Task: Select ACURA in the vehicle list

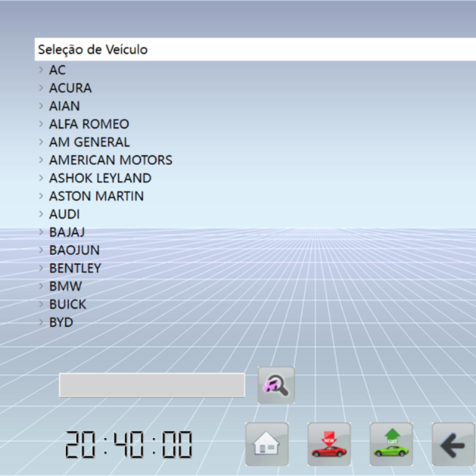Action: tap(70, 88)
